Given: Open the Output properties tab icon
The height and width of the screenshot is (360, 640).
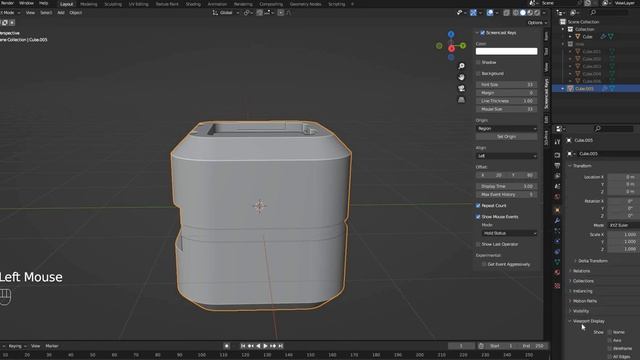Looking at the screenshot, I should click(x=557, y=165).
